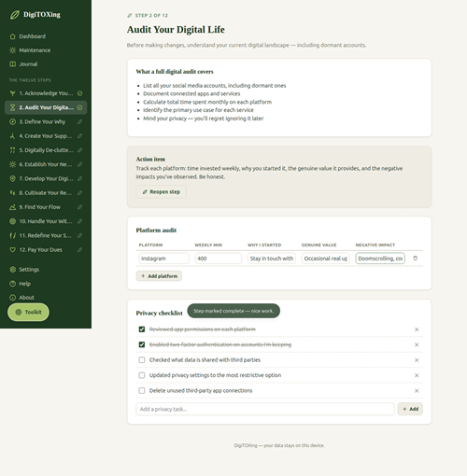The image size is (467, 476).
Task: Tick Delete unused third-party app connections
Action: (142, 390)
